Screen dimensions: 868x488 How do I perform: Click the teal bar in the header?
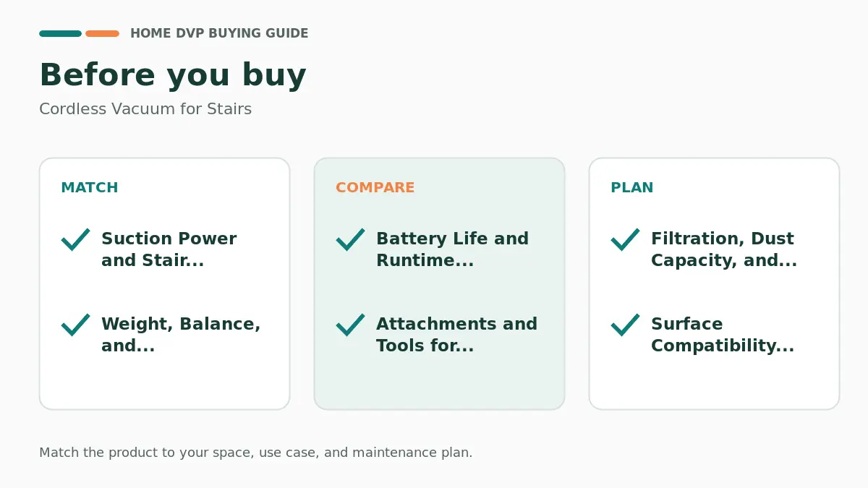tap(60, 33)
